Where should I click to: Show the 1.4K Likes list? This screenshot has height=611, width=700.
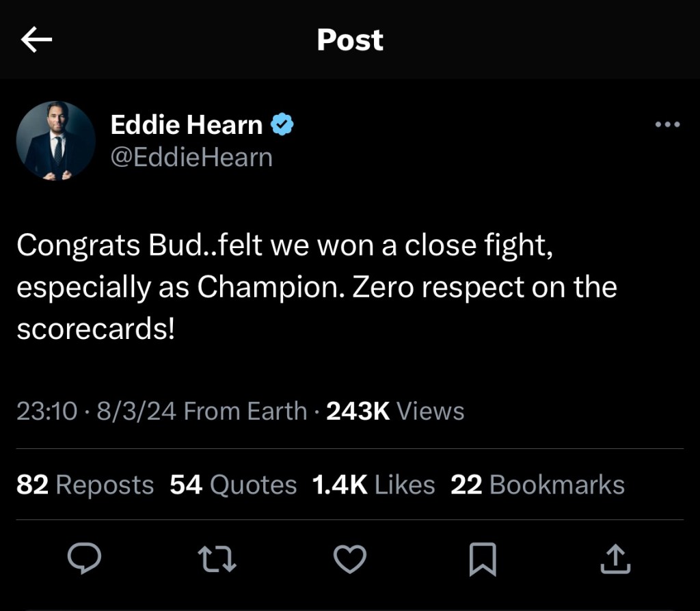click(x=373, y=485)
